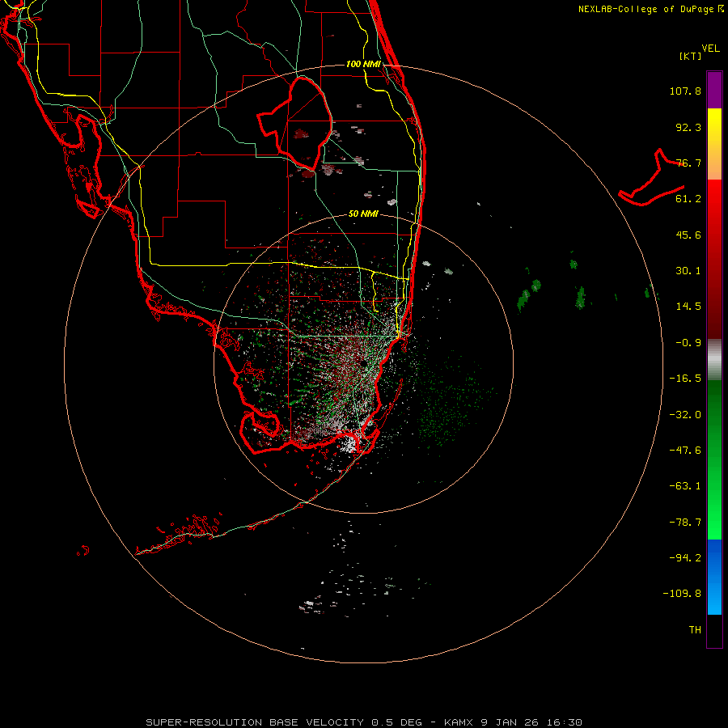This screenshot has height=728, width=728.
Task: Click the 50 NMI range ring label
Action: click(363, 214)
